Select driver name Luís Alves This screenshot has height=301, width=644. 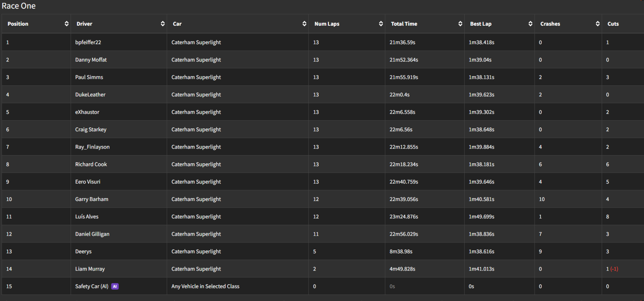[x=87, y=217]
